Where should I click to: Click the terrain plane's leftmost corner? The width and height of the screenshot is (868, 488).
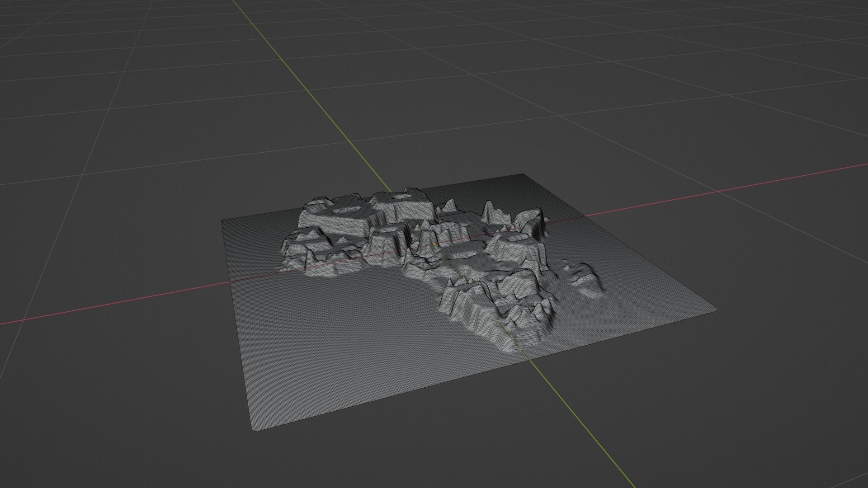222,221
